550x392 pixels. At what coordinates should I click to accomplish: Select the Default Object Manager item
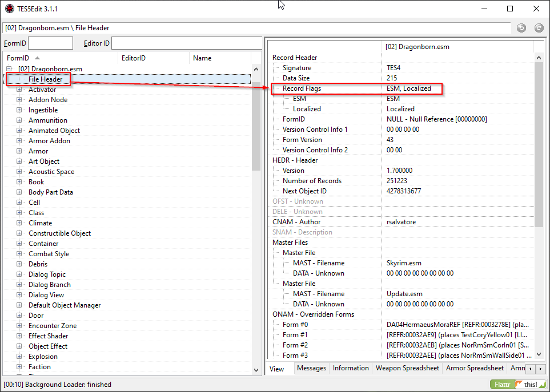tap(65, 305)
